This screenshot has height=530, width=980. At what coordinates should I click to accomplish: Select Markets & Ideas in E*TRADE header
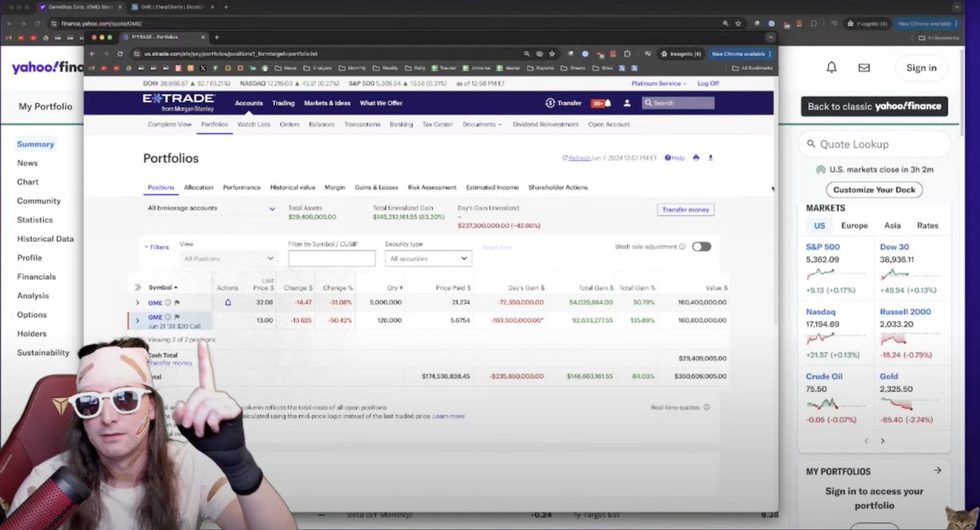point(327,103)
